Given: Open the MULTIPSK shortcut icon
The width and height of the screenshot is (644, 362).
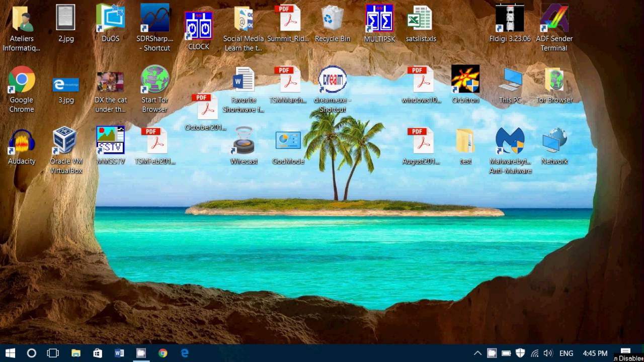Looking at the screenshot, I should pyautogui.click(x=379, y=19).
